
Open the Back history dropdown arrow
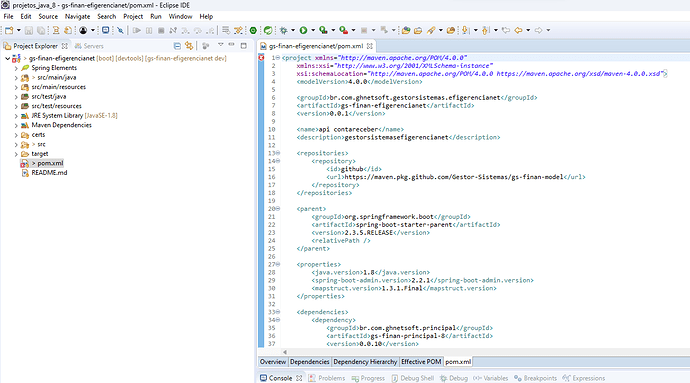(x=528, y=30)
